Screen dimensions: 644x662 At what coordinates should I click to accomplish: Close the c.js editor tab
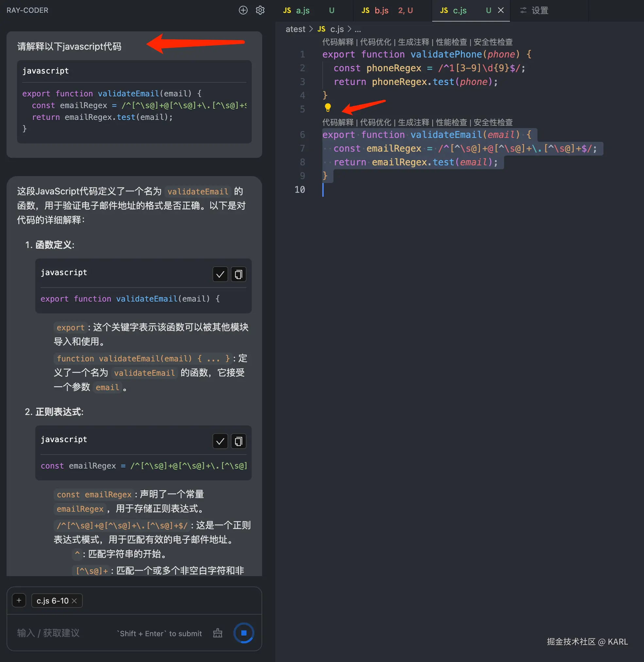point(500,10)
